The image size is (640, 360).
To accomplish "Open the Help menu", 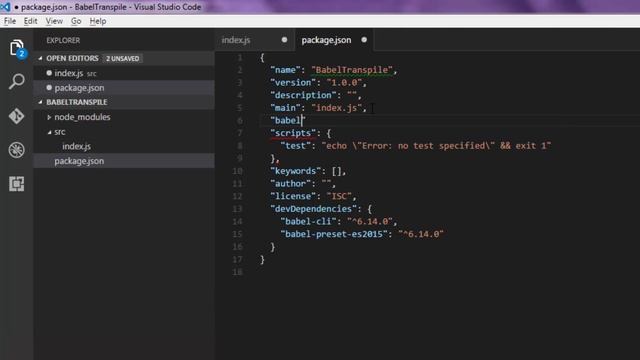I will (98, 21).
